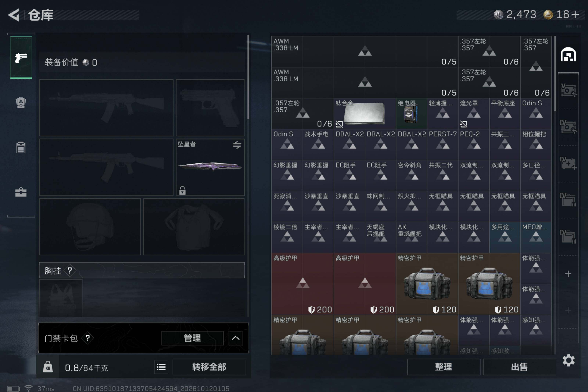Click the left loadout panel scrollbar
The height and width of the screenshot is (392, 588).
click(248, 77)
